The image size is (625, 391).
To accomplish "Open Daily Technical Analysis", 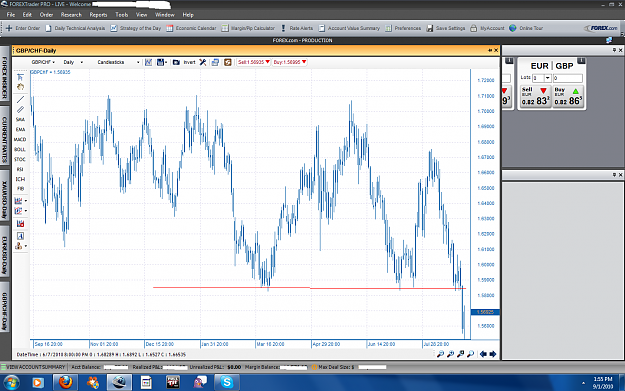I will point(75,28).
